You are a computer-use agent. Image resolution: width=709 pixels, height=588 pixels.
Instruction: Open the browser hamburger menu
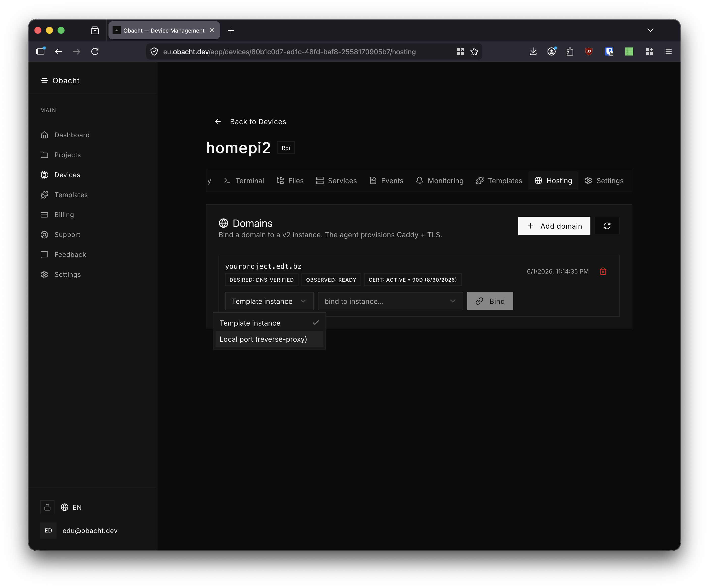click(668, 52)
